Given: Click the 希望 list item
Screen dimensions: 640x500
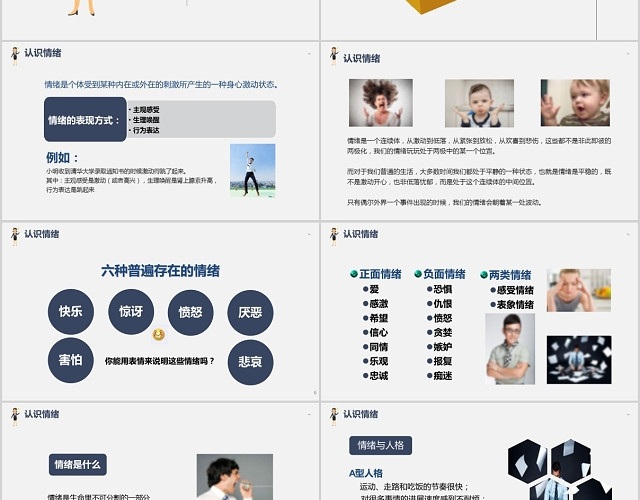Looking at the screenshot, I should click(x=376, y=318).
